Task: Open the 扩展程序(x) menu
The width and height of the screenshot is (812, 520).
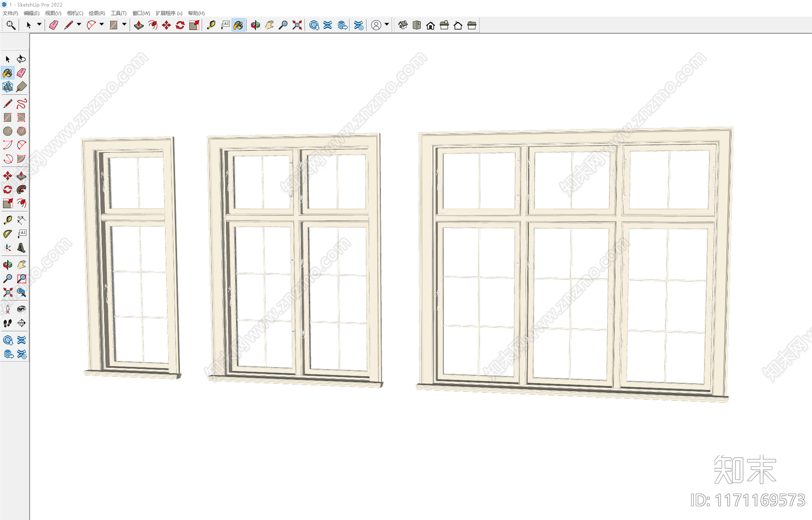Action: pyautogui.click(x=169, y=13)
